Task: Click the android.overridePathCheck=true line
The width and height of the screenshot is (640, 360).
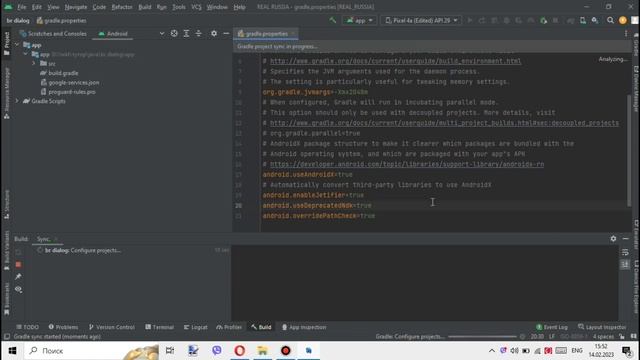Action: (319, 216)
